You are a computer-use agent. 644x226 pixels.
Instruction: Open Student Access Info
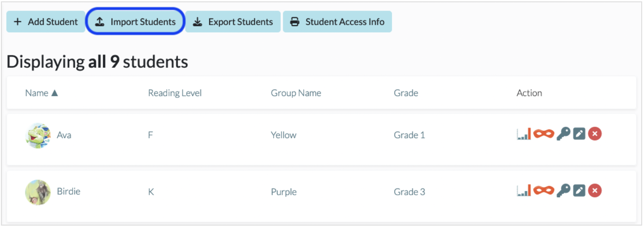click(x=338, y=22)
